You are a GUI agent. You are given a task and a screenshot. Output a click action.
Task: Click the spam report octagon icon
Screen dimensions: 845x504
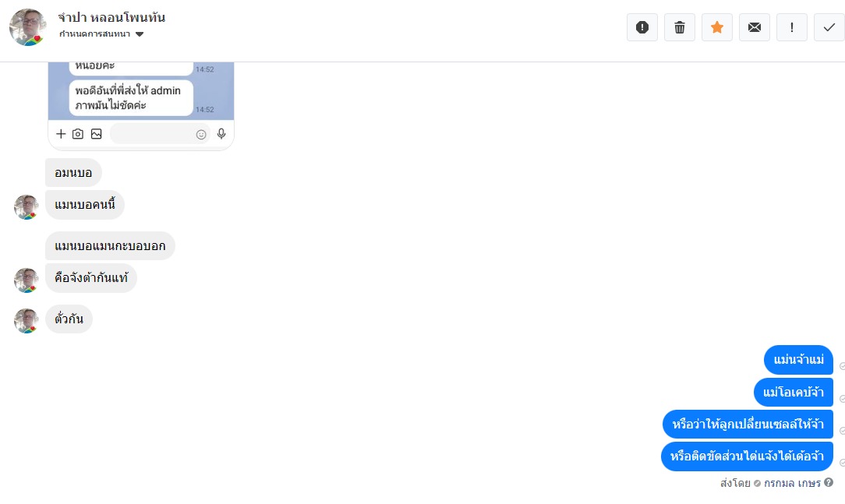coord(642,27)
